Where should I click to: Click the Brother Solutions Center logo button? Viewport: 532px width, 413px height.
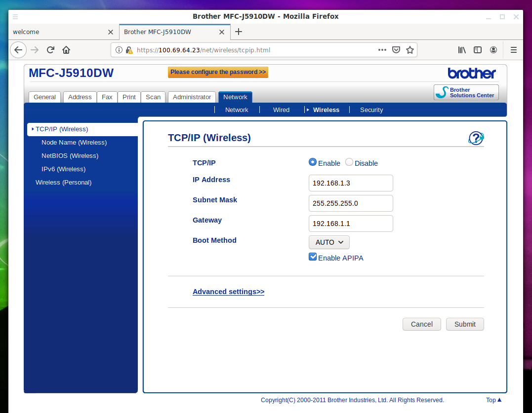pyautogui.click(x=466, y=92)
